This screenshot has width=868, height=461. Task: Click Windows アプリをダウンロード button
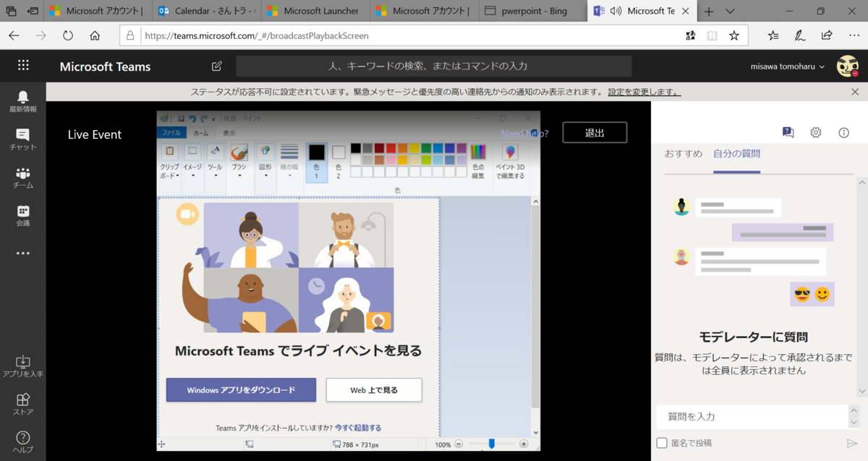click(x=241, y=389)
